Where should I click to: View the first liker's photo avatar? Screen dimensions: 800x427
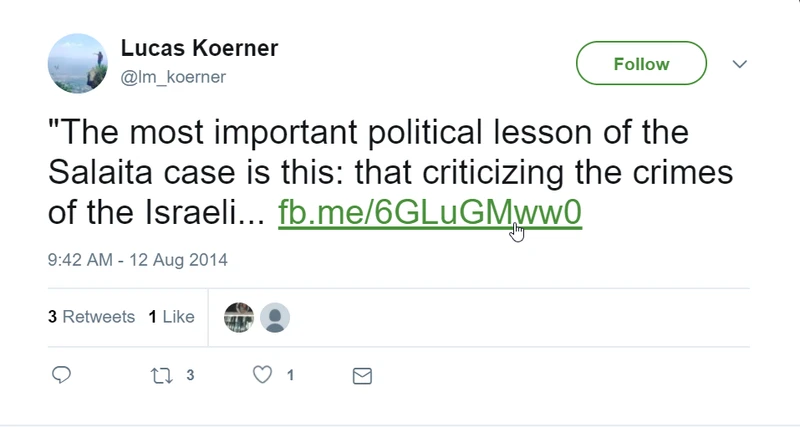pyautogui.click(x=239, y=317)
